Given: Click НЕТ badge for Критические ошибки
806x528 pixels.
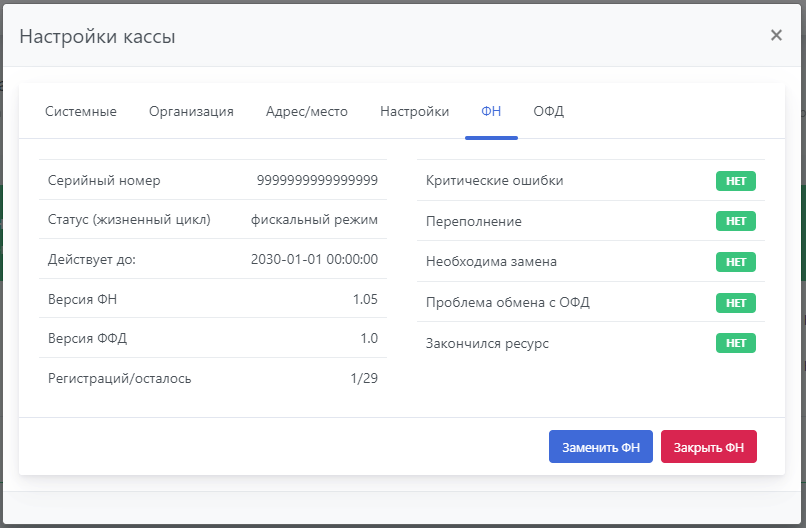Looking at the screenshot, I should [x=735, y=181].
